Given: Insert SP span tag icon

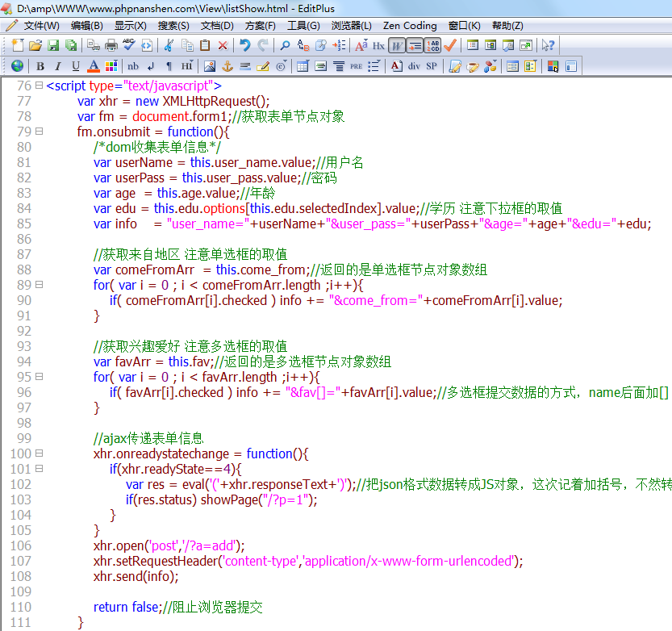Looking at the screenshot, I should 432,66.
